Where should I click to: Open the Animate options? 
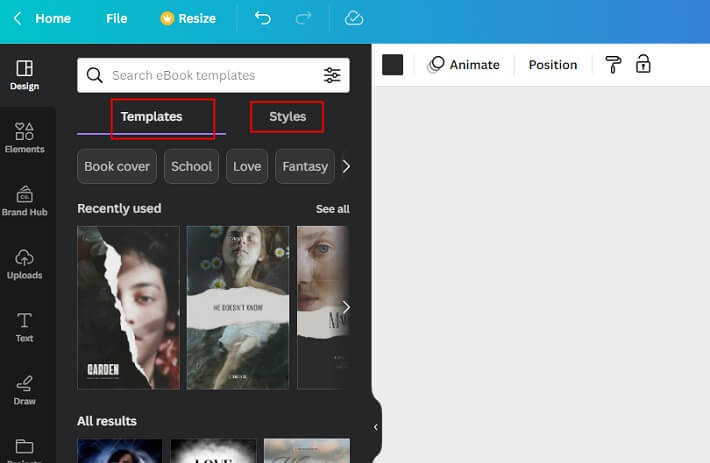coord(464,65)
